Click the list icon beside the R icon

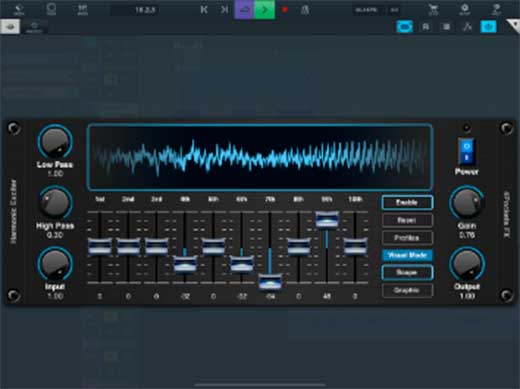(447, 27)
